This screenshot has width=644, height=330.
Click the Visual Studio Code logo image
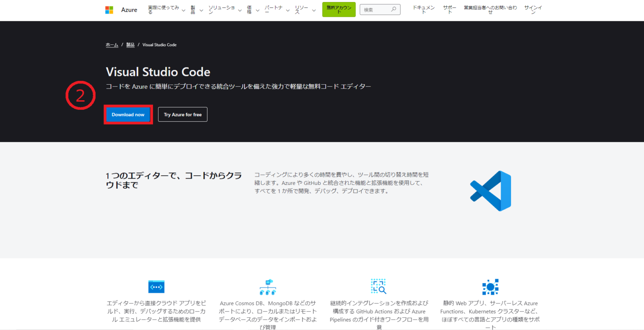(490, 191)
